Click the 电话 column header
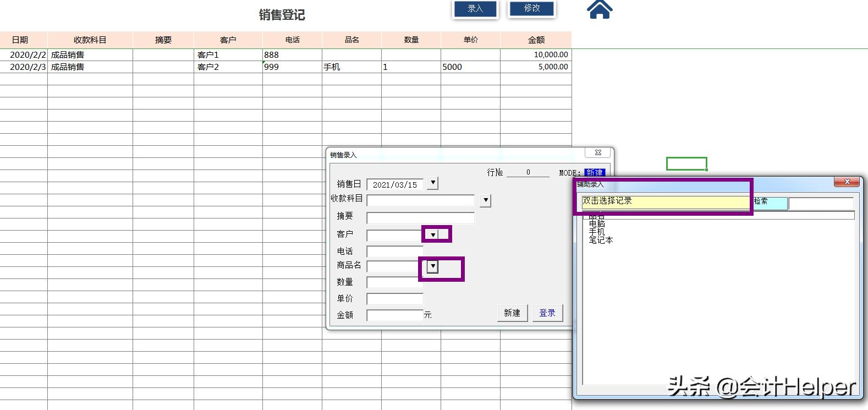 point(293,40)
